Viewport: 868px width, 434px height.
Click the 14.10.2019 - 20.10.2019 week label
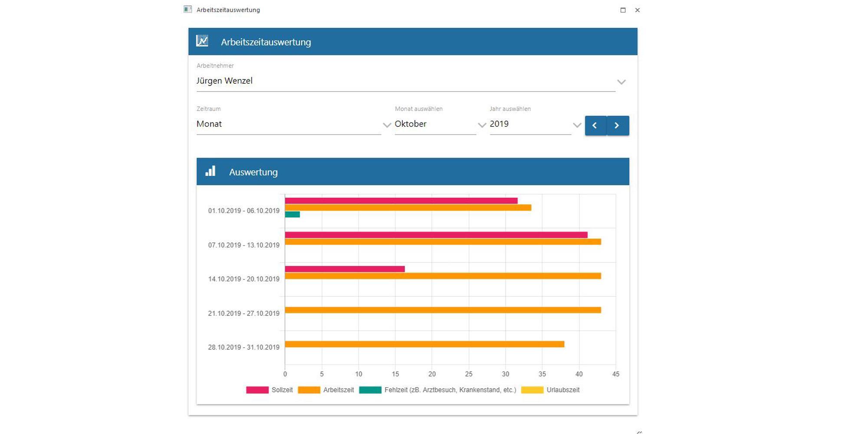click(244, 279)
